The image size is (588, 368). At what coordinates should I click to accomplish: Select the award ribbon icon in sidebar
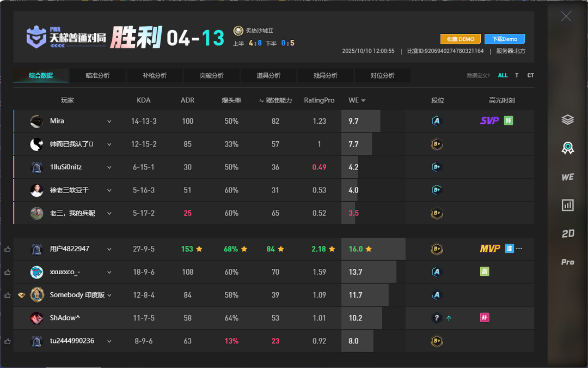click(567, 148)
